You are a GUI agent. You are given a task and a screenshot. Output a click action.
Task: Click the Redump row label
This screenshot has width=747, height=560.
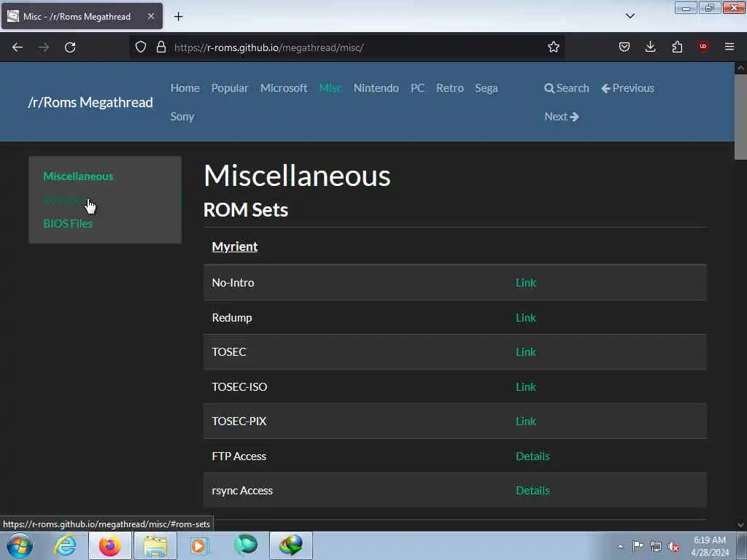(x=232, y=318)
